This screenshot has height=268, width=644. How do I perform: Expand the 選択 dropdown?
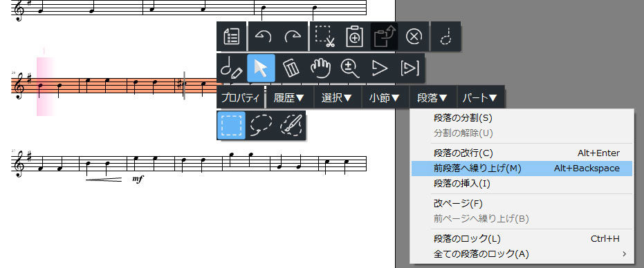[x=337, y=97]
